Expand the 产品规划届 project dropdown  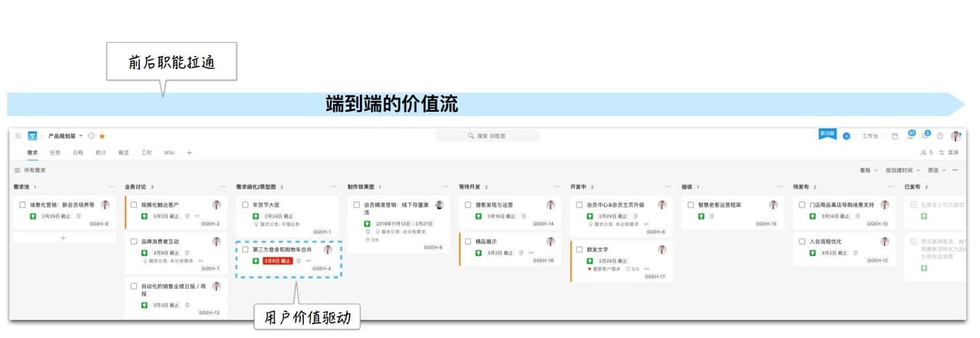tap(81, 136)
